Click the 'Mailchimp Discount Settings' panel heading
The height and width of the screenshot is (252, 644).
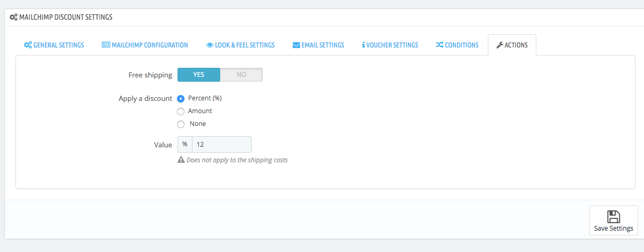click(66, 17)
